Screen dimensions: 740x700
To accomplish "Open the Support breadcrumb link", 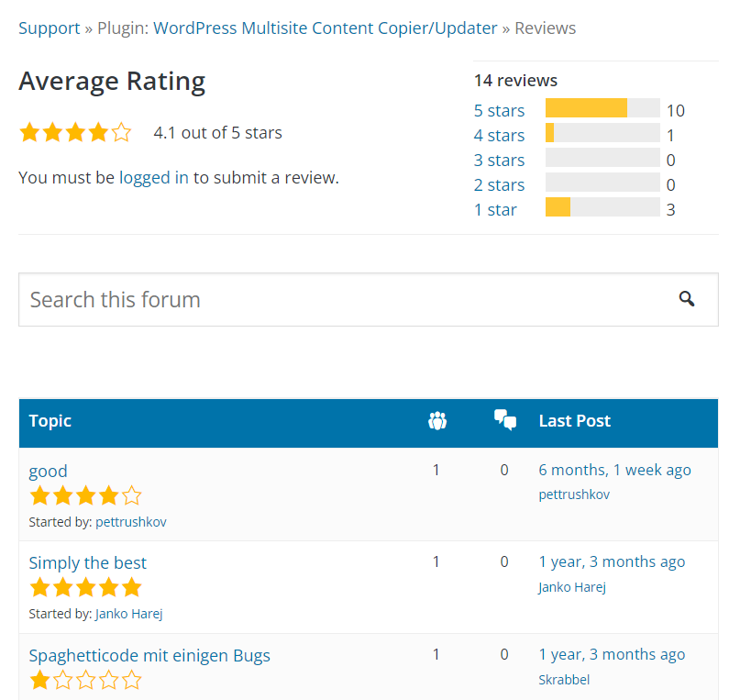I will click(50, 28).
